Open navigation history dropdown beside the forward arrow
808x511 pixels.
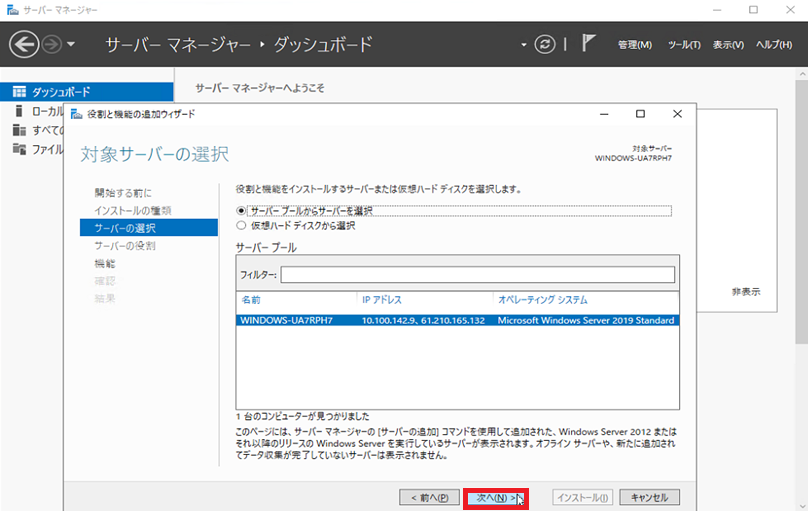coord(71,44)
